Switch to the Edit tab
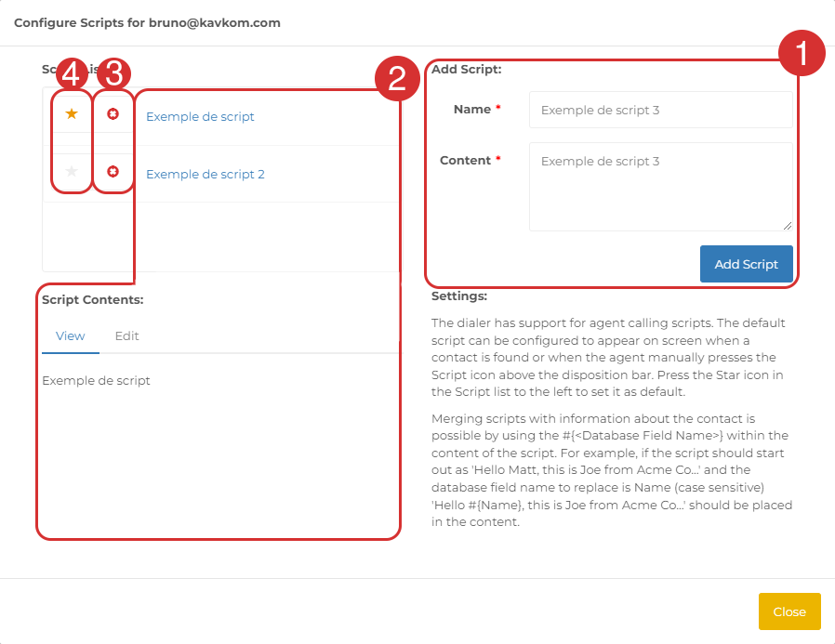This screenshot has height=644, width=835. [126, 336]
